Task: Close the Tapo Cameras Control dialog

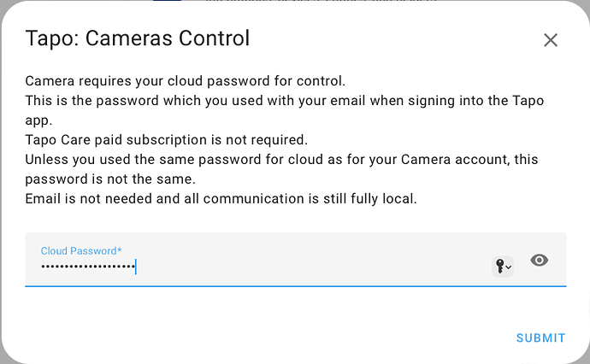Action: point(551,40)
